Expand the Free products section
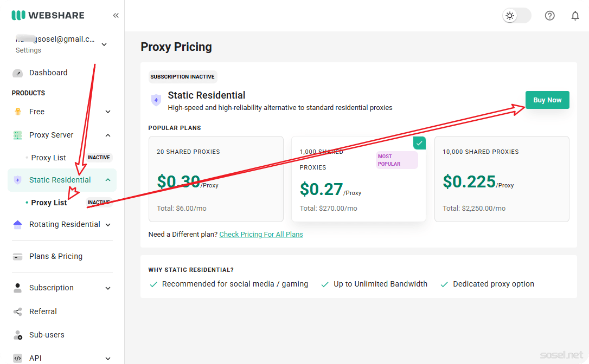The image size is (589, 364). click(x=108, y=112)
